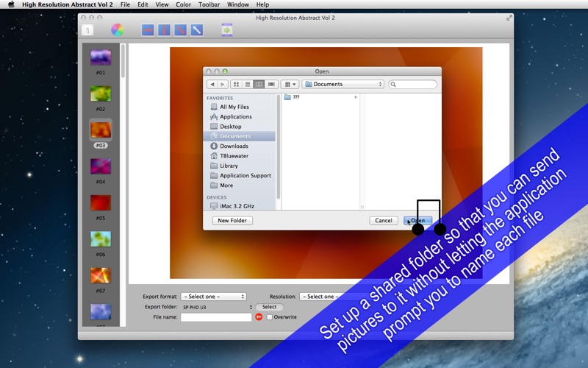Screen dimensions: 588x368
Task: Select thumbnail #07
Action: coord(101,275)
